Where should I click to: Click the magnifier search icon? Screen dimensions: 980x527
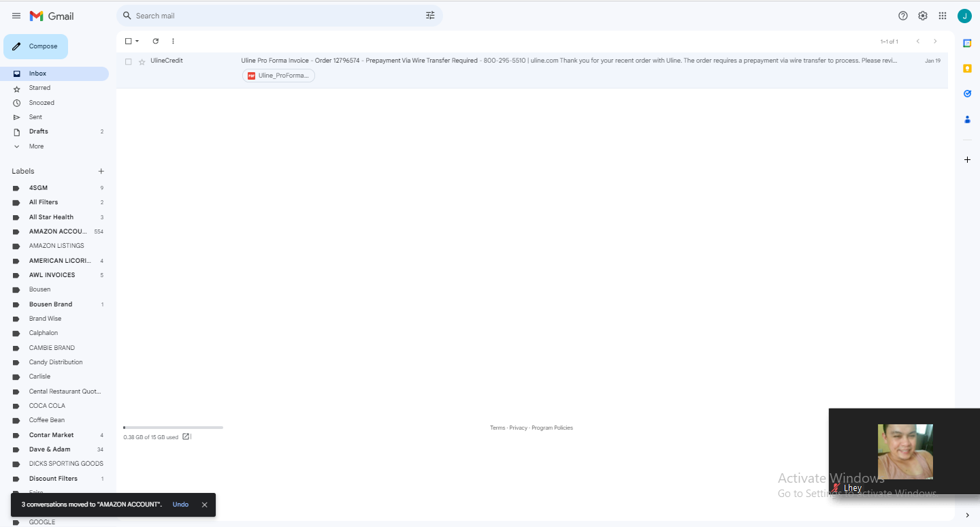point(127,16)
